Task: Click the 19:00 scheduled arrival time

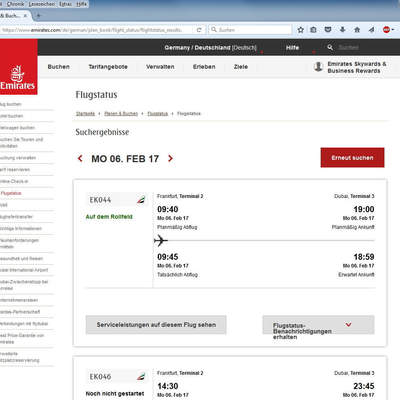Action: tap(364, 209)
